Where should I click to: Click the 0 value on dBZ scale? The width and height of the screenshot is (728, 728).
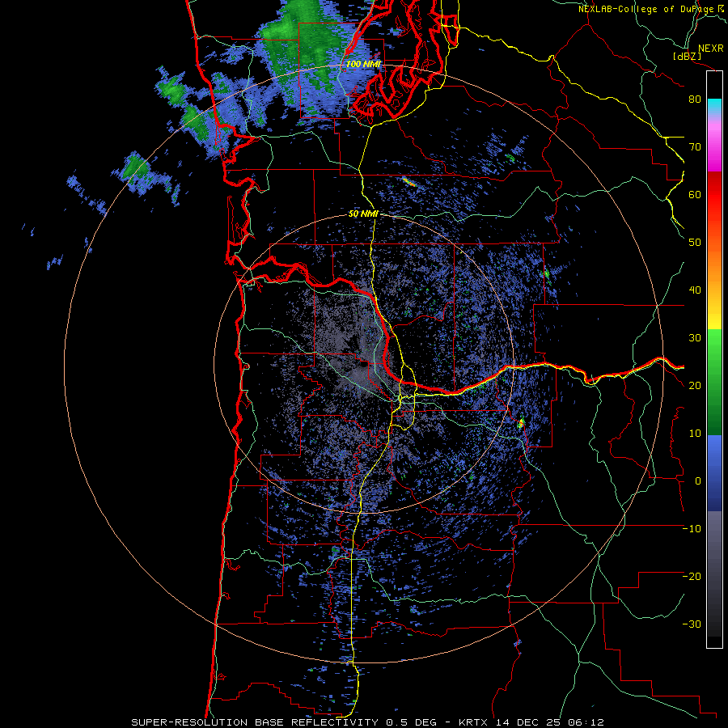tap(698, 481)
